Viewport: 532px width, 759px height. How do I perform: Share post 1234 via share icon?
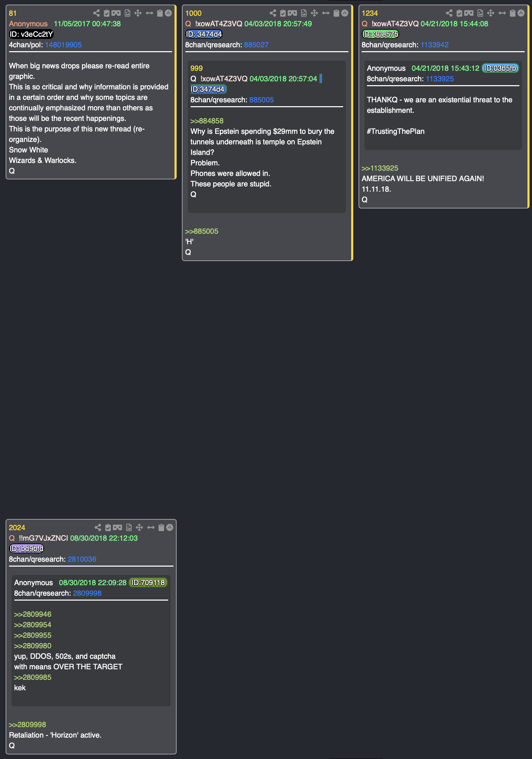point(449,13)
